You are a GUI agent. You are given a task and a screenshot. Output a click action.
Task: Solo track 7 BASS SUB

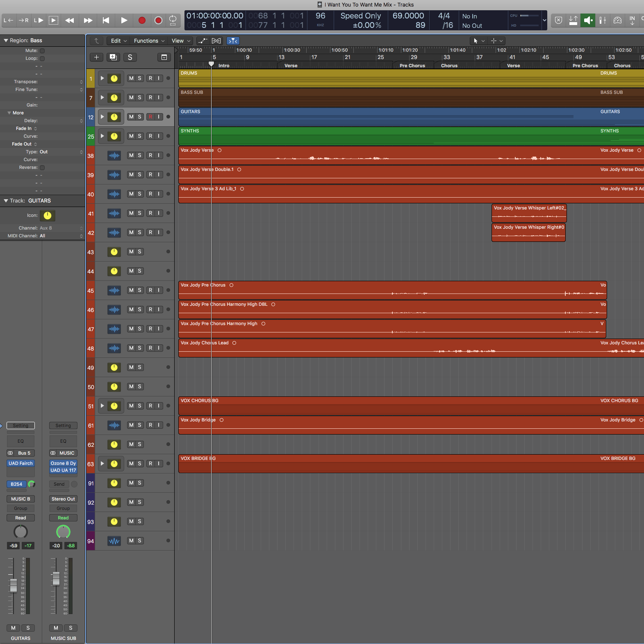click(x=140, y=98)
